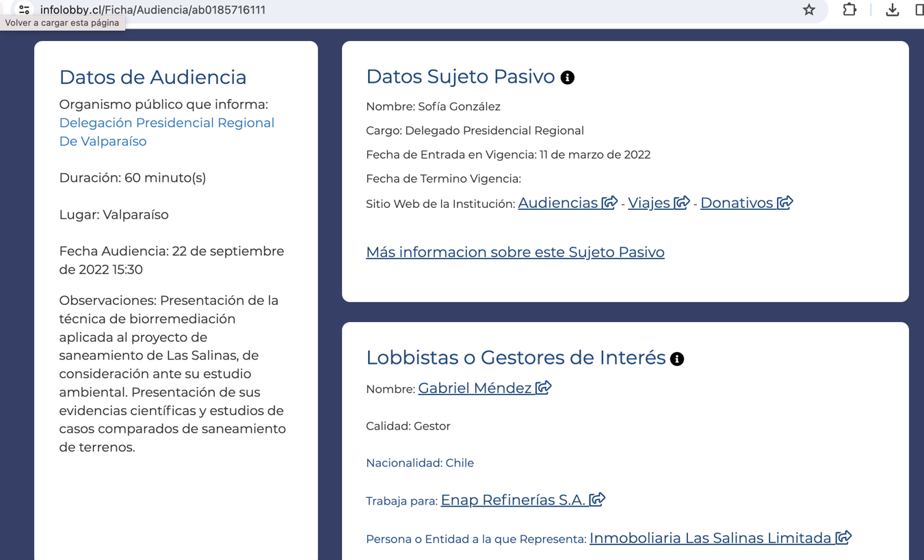924x560 pixels.
Task: Click the text 'Calidad: Gestor'
Action: coord(408,426)
